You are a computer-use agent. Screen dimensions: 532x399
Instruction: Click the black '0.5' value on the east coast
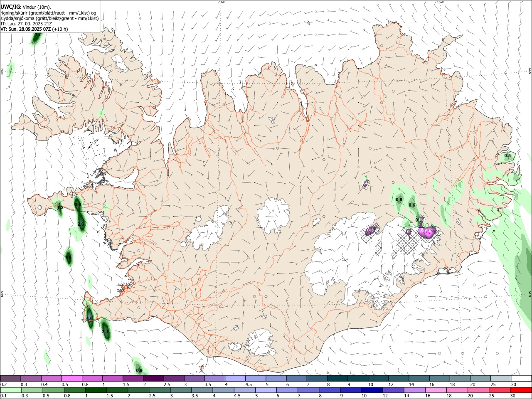(x=507, y=156)
